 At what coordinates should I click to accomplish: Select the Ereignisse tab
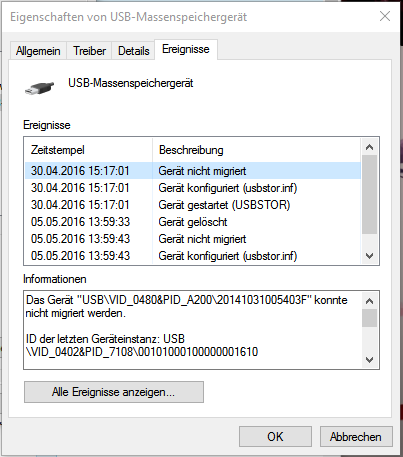click(x=186, y=49)
